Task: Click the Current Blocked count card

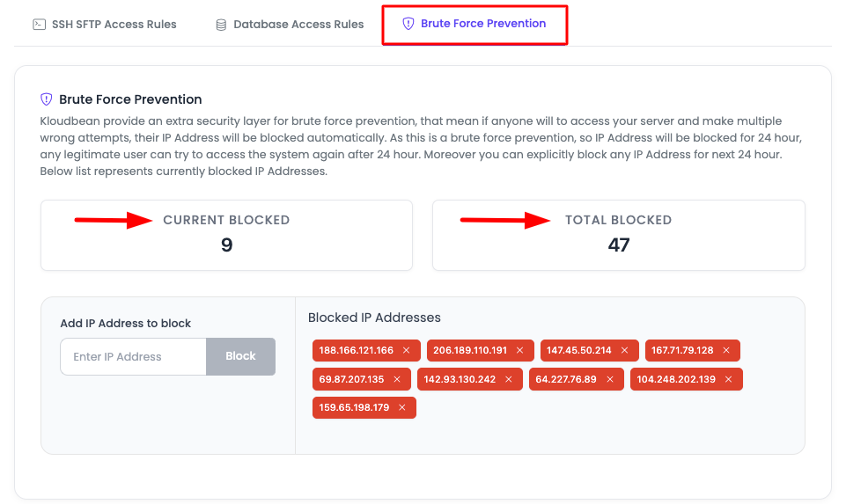Action: point(226,235)
